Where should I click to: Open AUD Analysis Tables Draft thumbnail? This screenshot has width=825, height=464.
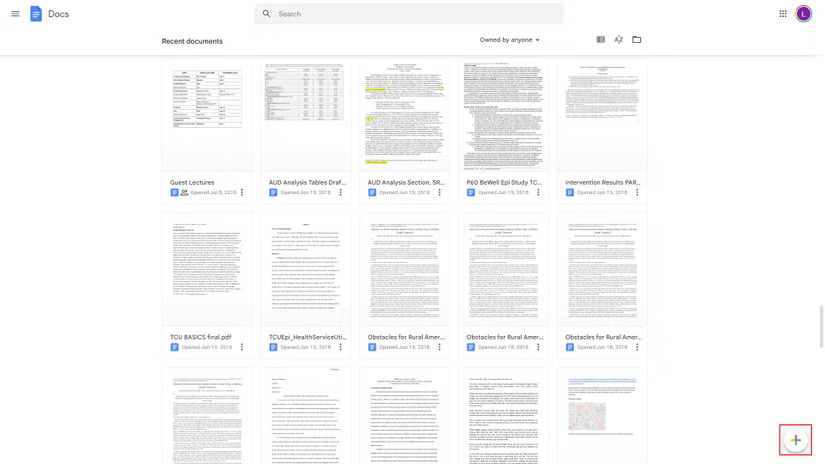306,115
